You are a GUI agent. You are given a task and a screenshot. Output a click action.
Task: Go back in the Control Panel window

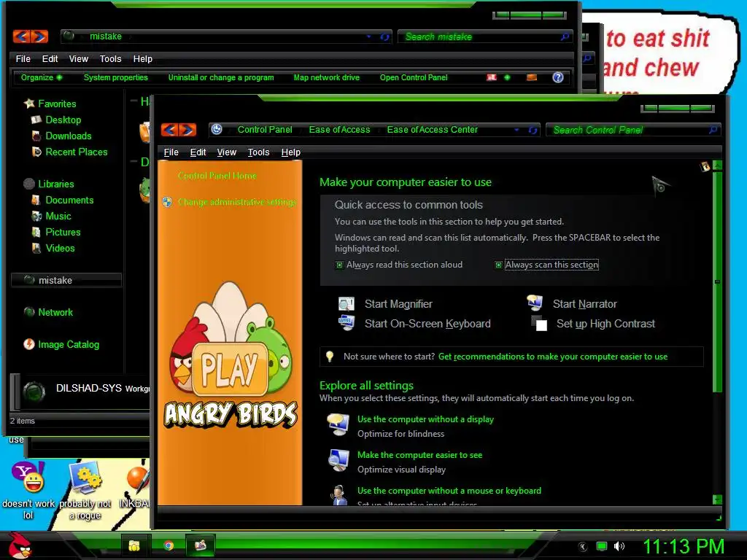coord(169,130)
